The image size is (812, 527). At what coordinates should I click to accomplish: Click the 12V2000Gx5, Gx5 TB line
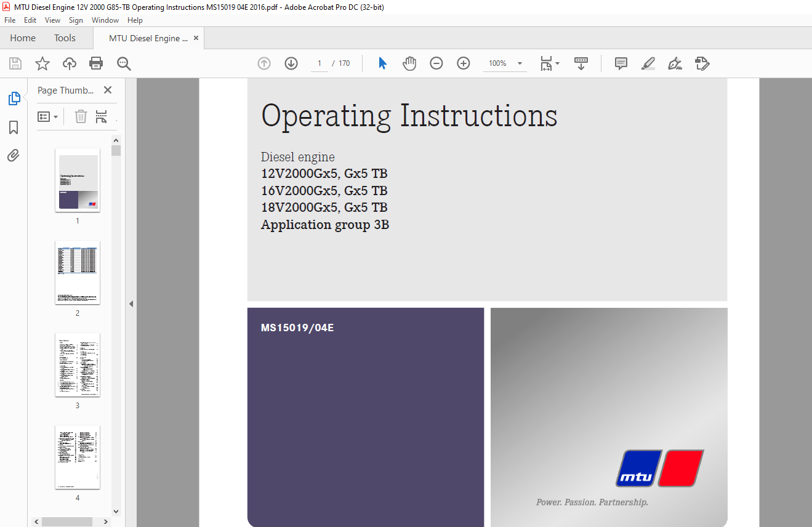pyautogui.click(x=324, y=174)
